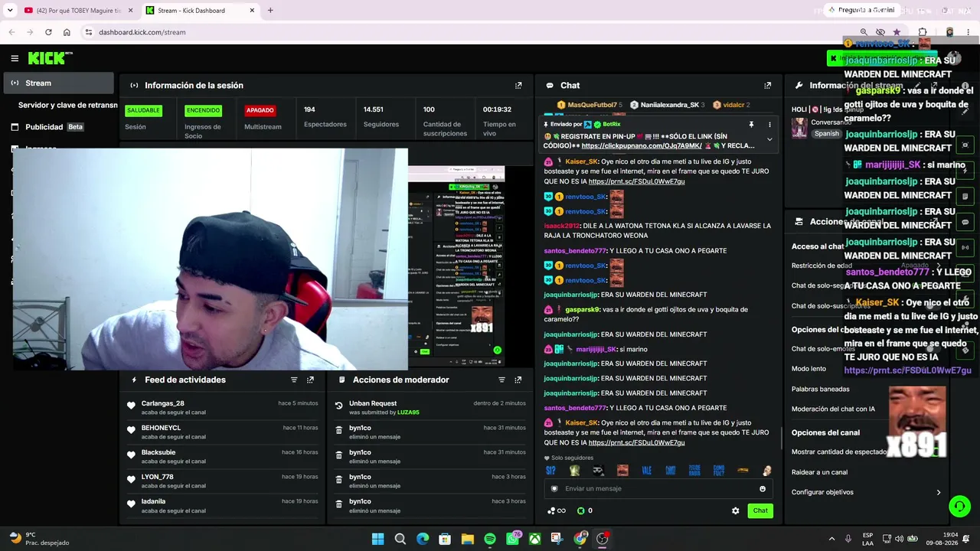Open WhatsApp from the taskbar
Image resolution: width=980 pixels, height=551 pixels.
click(x=512, y=539)
